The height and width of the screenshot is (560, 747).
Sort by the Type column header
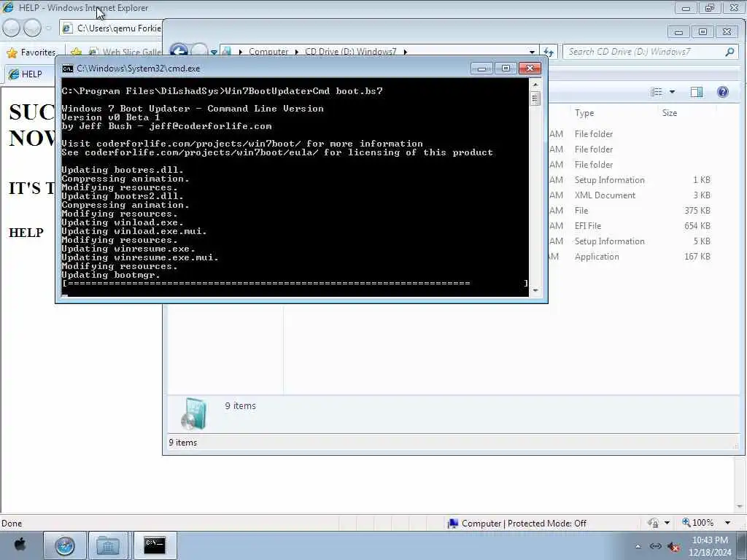[x=584, y=113]
